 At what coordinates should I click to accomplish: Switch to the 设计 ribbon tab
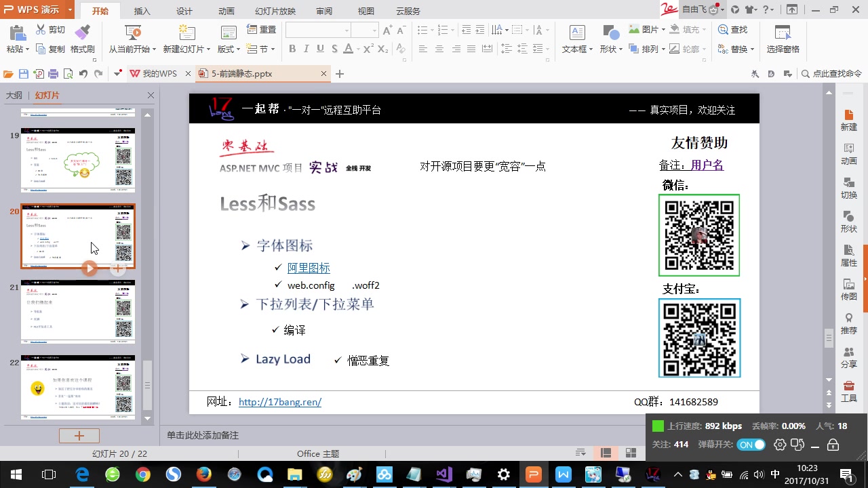tap(184, 12)
